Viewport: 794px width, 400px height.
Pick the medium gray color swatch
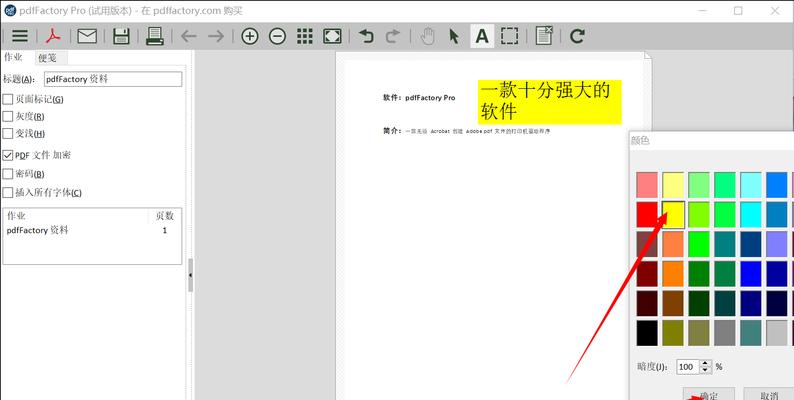[x=725, y=333]
